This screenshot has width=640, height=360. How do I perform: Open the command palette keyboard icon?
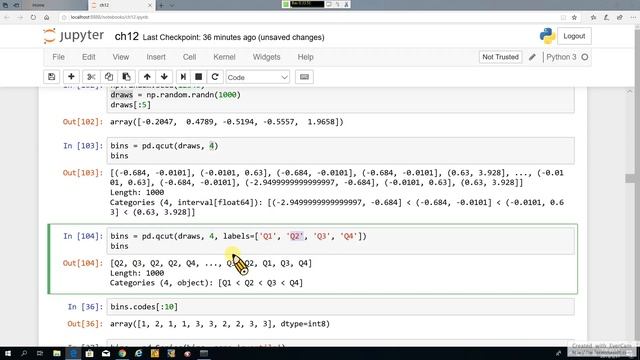click(304, 77)
